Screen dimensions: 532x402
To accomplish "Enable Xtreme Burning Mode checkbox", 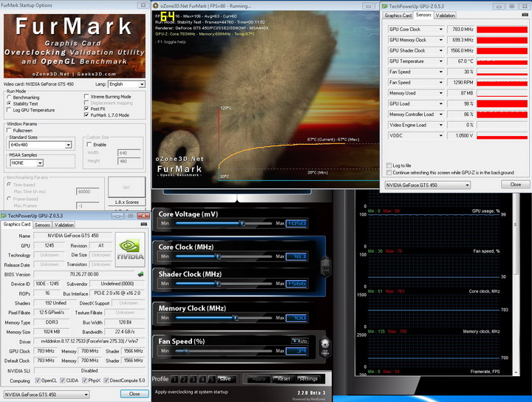I will (88, 96).
